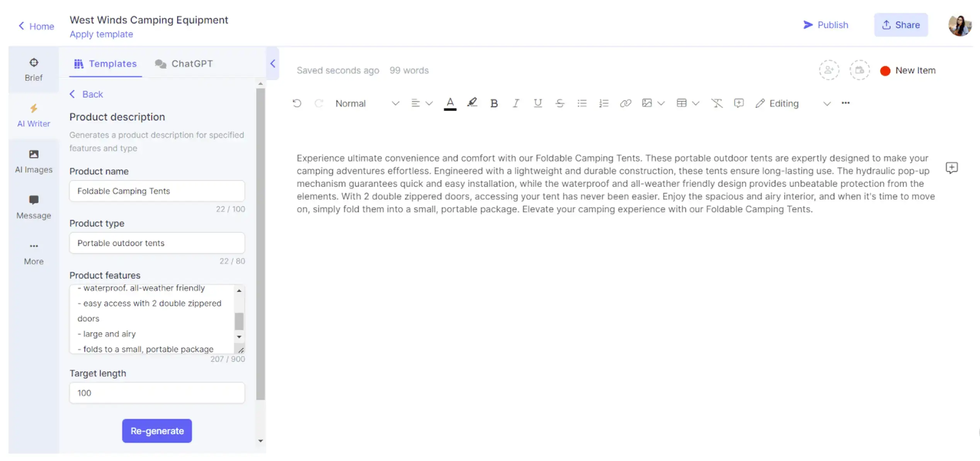Viewport: 980px width, 461px height.
Task: Switch to the ChatGPT tab
Action: [184, 63]
